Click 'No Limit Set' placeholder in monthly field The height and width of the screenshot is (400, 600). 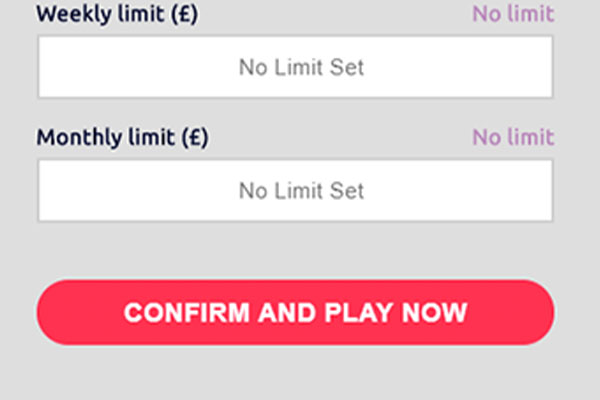[x=301, y=190]
